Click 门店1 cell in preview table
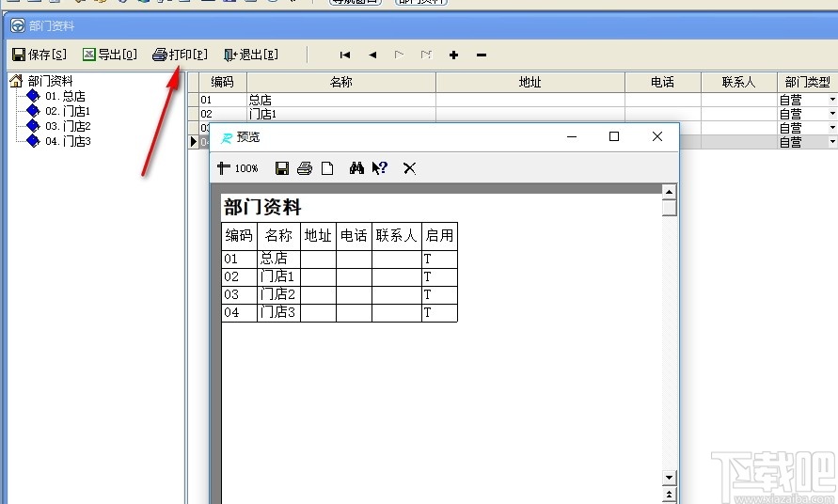This screenshot has width=838, height=504. coord(278,276)
